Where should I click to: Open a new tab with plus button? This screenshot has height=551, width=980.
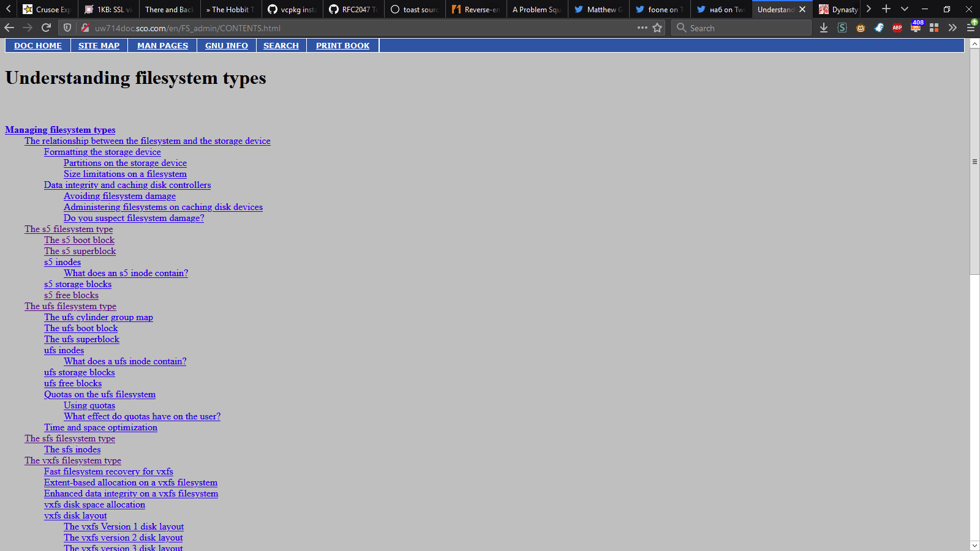pos(886,9)
